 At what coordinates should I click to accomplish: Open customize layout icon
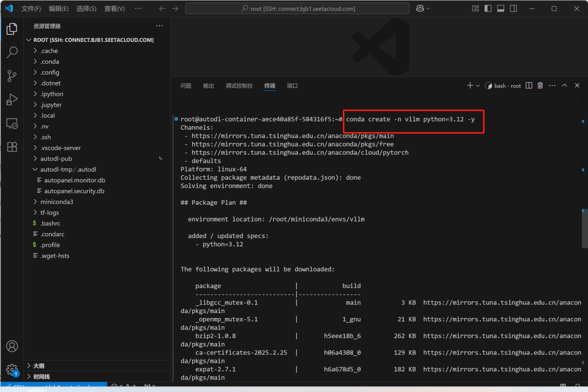pyautogui.click(x=475, y=8)
